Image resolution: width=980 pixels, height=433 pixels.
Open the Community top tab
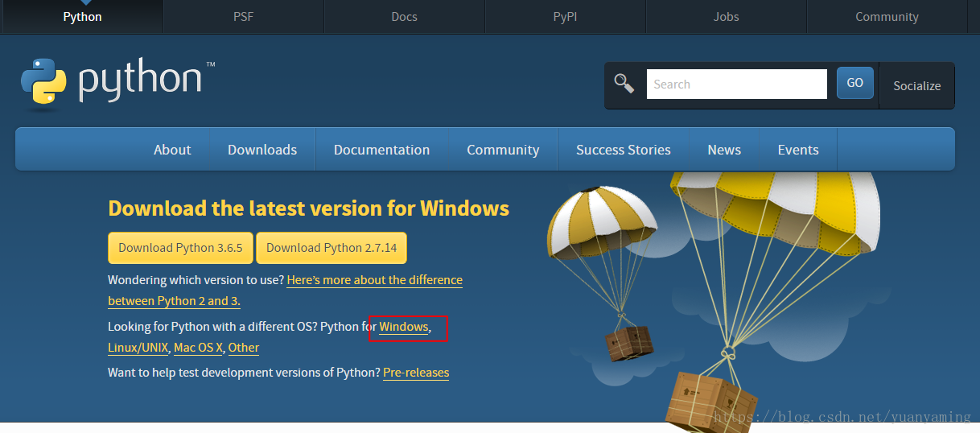point(887,17)
